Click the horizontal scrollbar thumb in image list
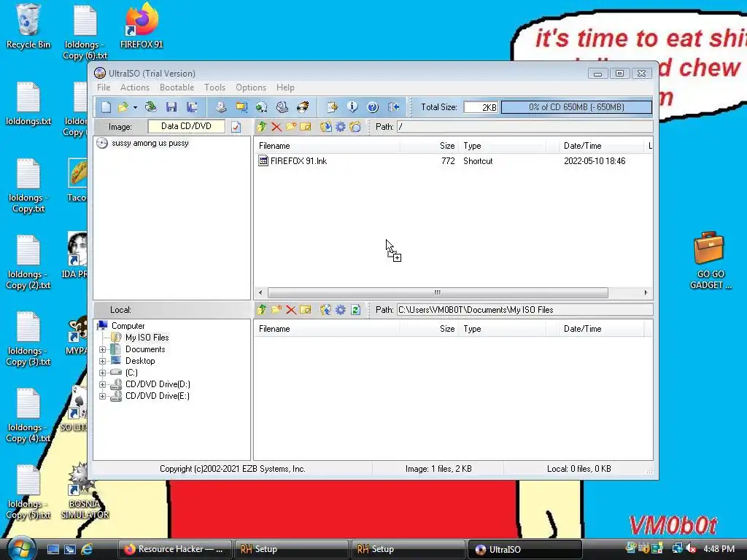The image size is (747, 560). [x=438, y=292]
